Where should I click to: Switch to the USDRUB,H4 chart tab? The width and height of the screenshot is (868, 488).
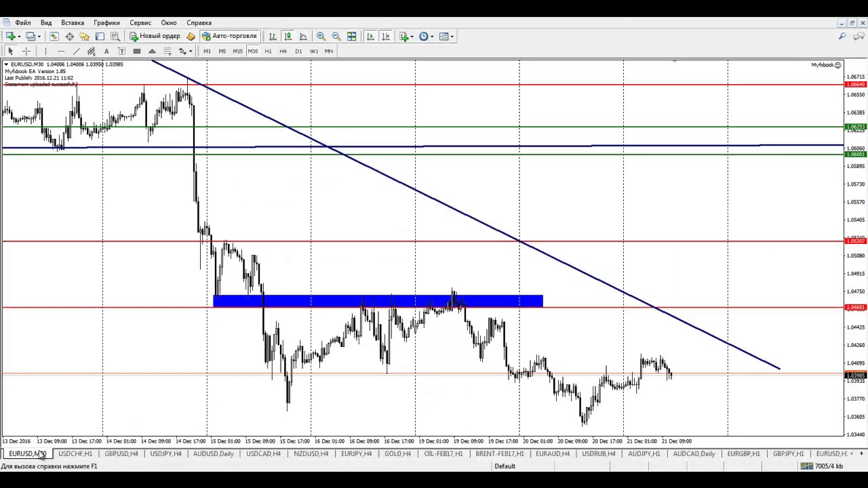(599, 453)
